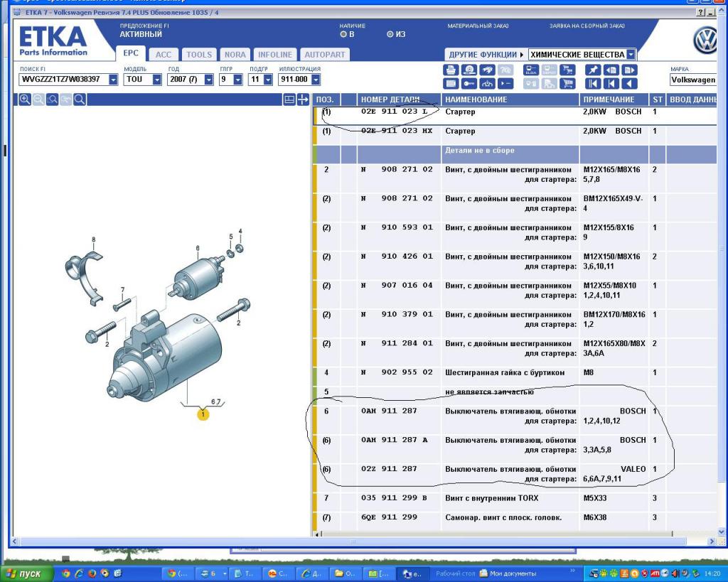Open the year 2007 dropdown
Screen dimensions: 728x582
pos(209,80)
